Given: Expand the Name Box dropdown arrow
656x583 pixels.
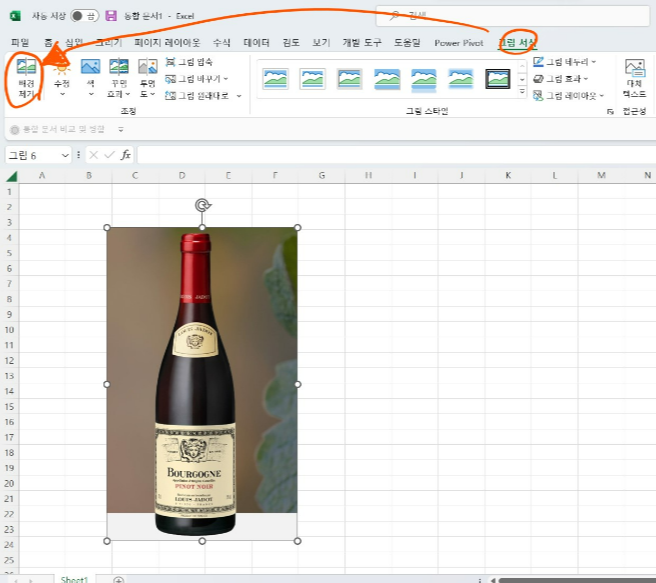Looking at the screenshot, I should (x=65, y=155).
